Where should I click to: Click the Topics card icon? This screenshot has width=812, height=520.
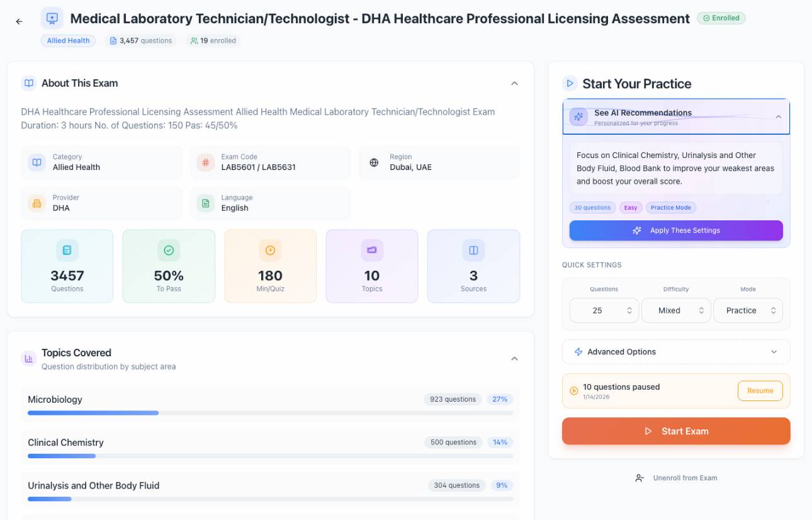pyautogui.click(x=372, y=251)
